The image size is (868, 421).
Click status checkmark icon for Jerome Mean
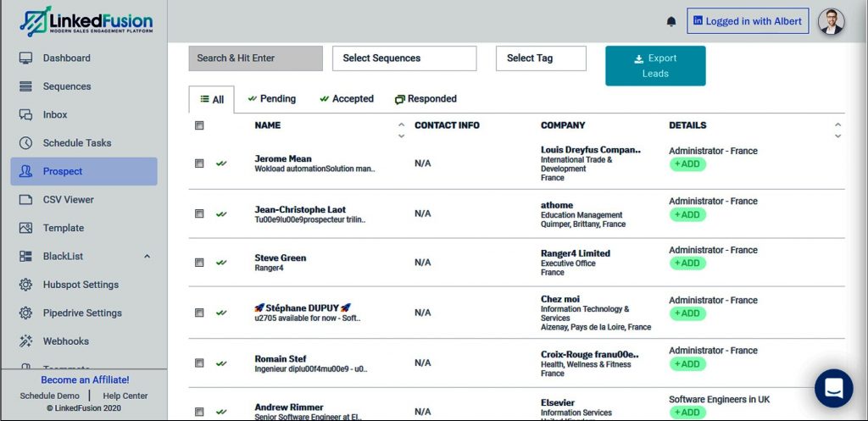[x=221, y=163]
